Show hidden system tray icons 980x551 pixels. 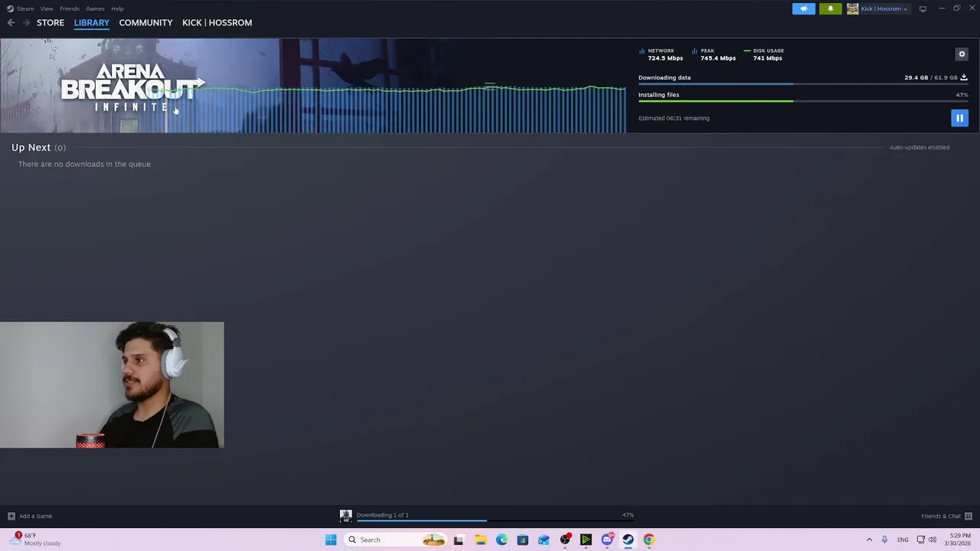coord(869,540)
